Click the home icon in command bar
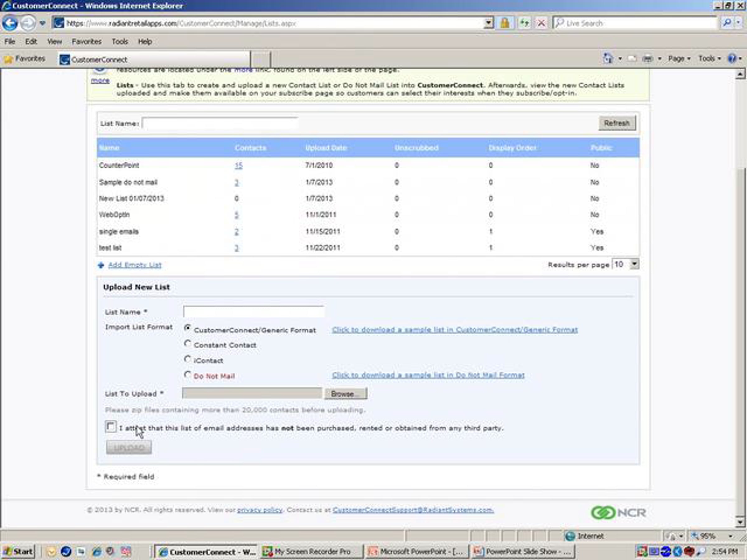The image size is (747, 560). click(x=608, y=59)
